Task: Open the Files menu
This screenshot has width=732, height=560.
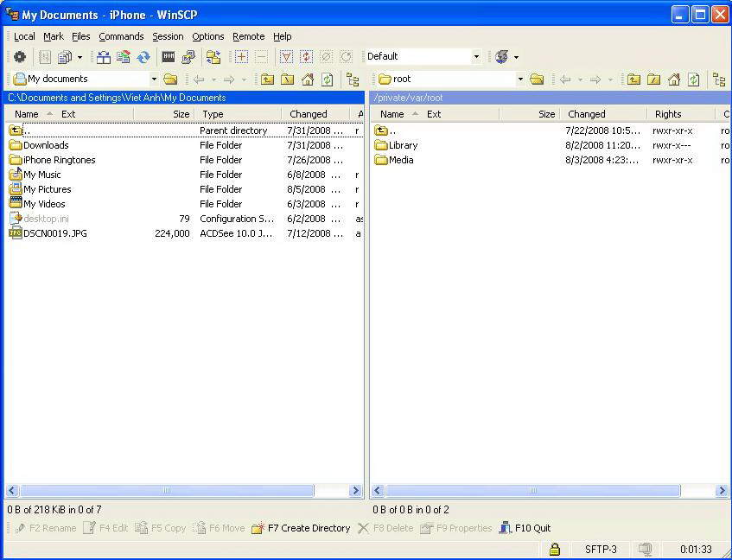Action: (x=80, y=36)
